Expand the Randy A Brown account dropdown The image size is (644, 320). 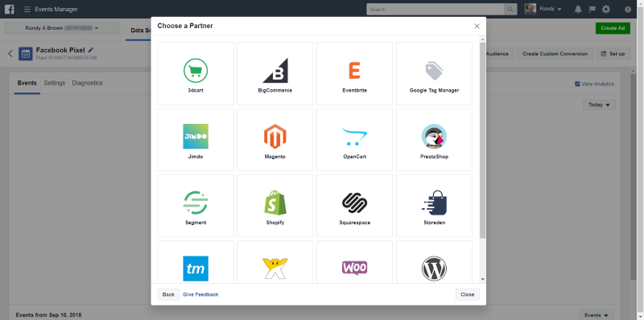click(62, 28)
